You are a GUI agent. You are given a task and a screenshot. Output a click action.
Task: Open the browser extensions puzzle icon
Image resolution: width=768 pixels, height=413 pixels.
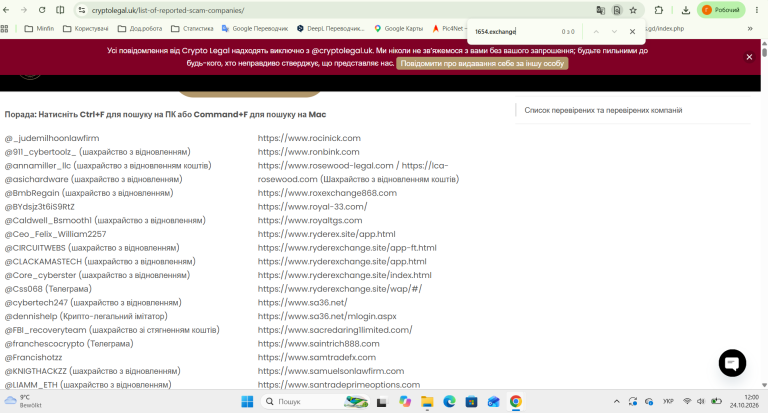click(659, 10)
